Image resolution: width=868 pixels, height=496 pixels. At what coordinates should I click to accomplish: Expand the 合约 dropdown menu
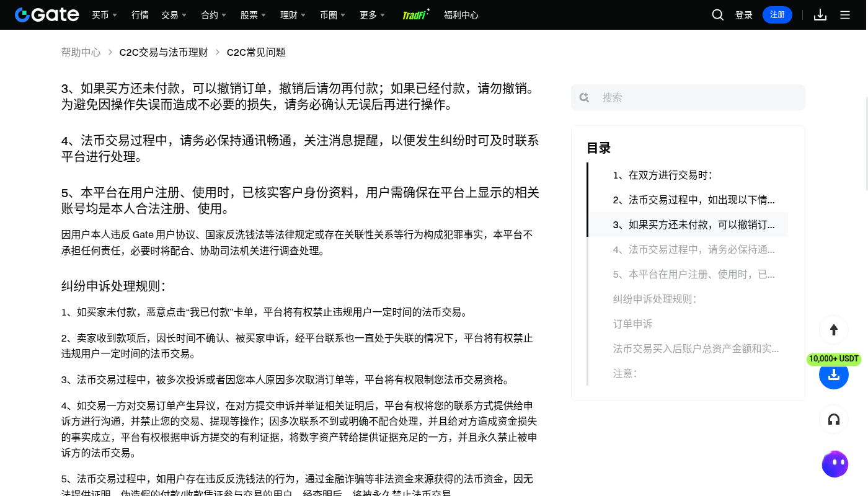click(213, 15)
